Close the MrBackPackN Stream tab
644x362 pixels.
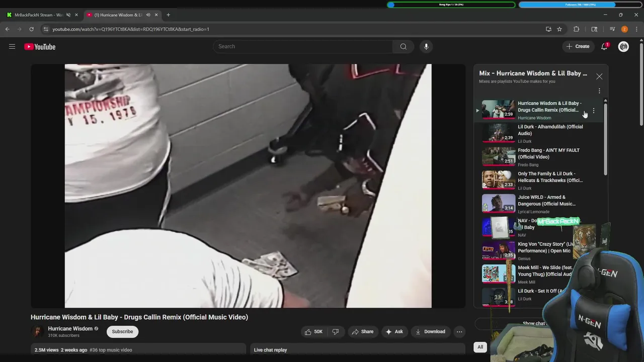point(76,15)
